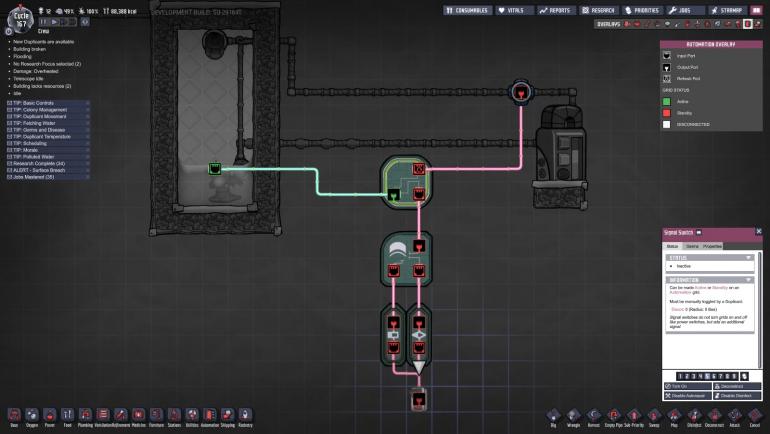Activate the Attack tool

click(734, 414)
